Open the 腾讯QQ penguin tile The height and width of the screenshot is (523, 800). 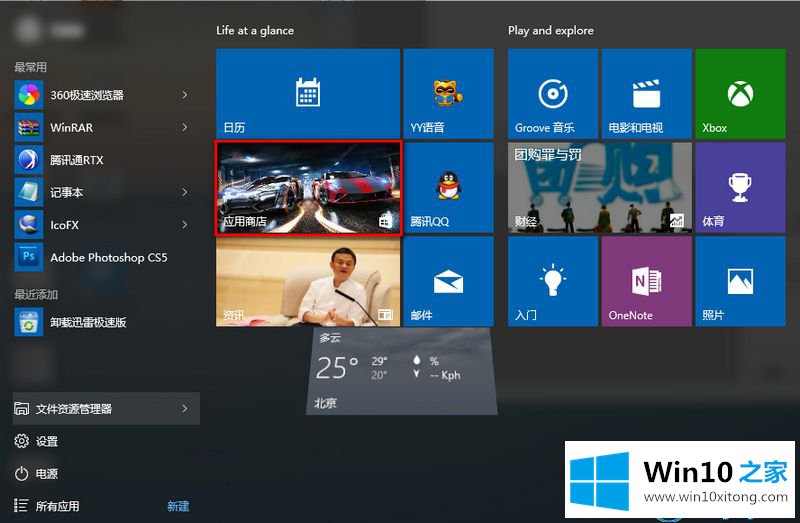click(448, 188)
